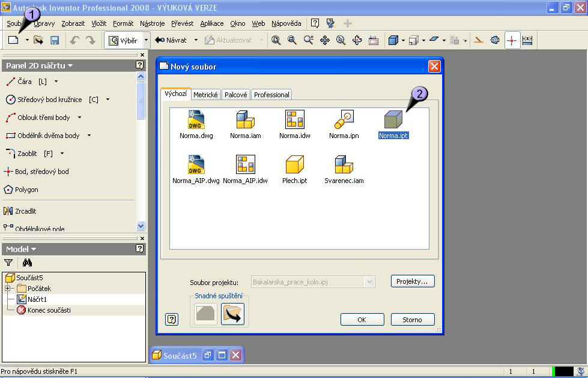The image size is (588, 378).
Task: Switch to the Professional tab
Action: 271,95
